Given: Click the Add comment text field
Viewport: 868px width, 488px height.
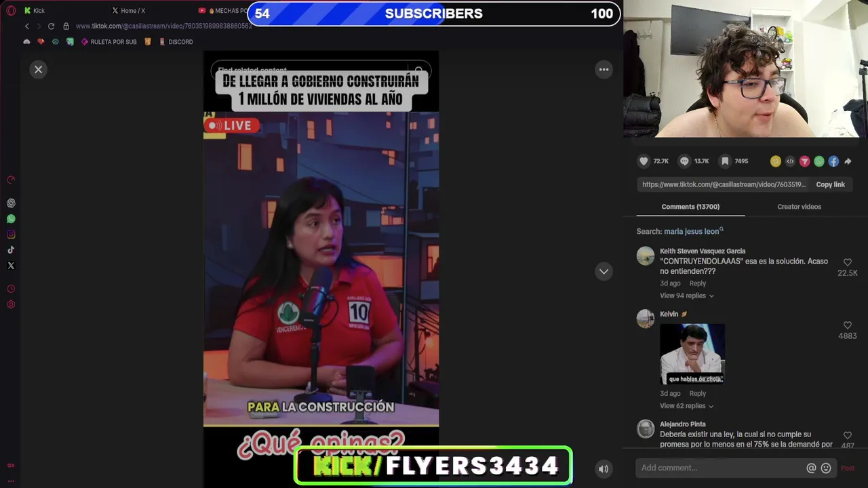Looking at the screenshot, I should click(x=719, y=468).
